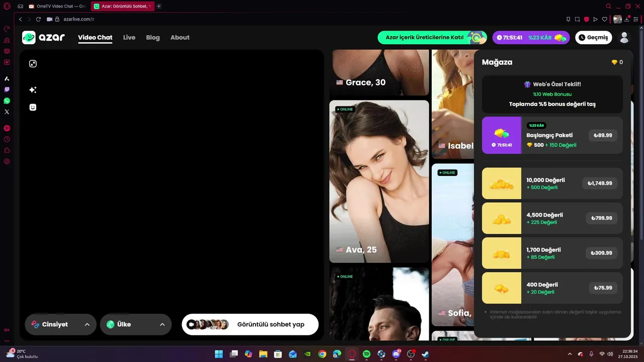This screenshot has width=644, height=362.
Task: Click the browser search magnifier icon
Action: [x=608, y=7]
